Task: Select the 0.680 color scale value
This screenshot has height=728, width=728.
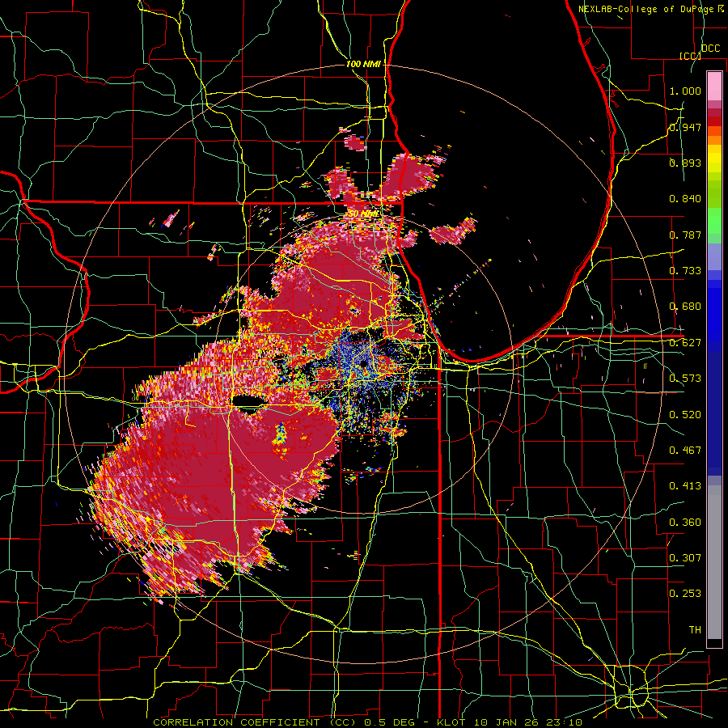Action: [x=685, y=307]
